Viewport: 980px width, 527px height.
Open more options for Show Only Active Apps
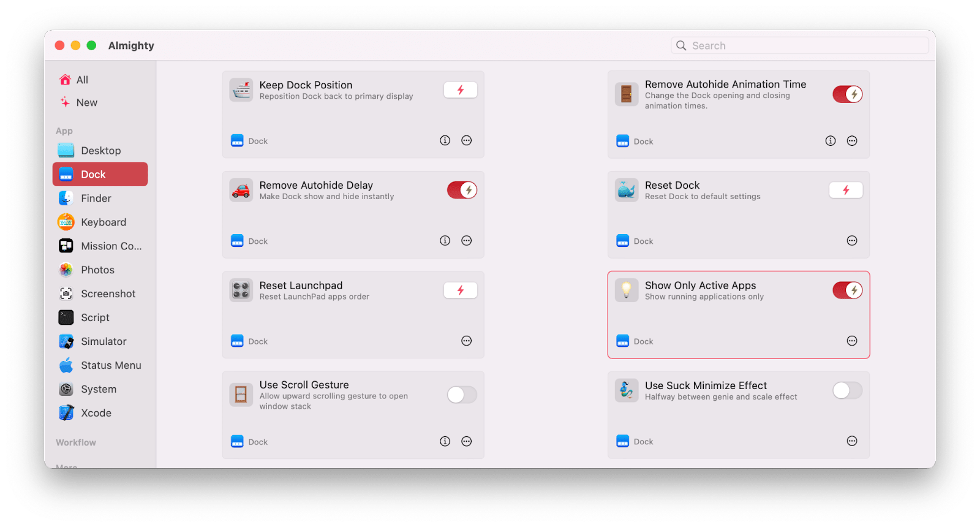(852, 341)
